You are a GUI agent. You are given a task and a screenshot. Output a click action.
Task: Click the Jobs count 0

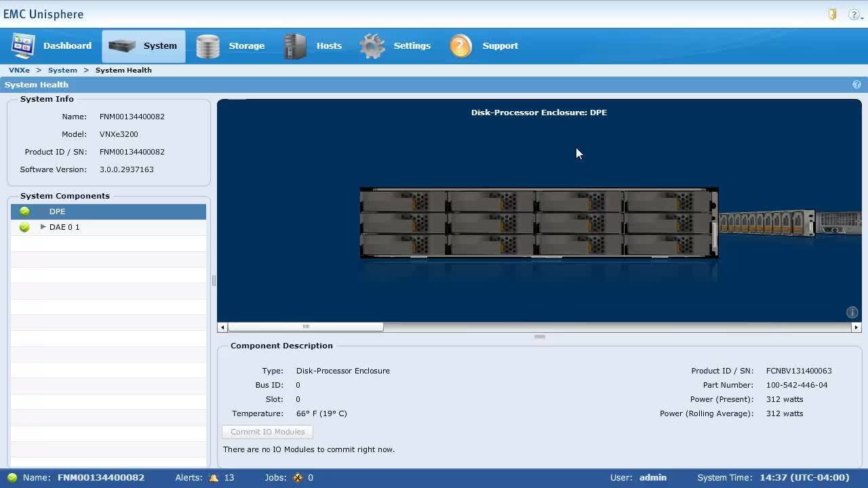pos(311,478)
